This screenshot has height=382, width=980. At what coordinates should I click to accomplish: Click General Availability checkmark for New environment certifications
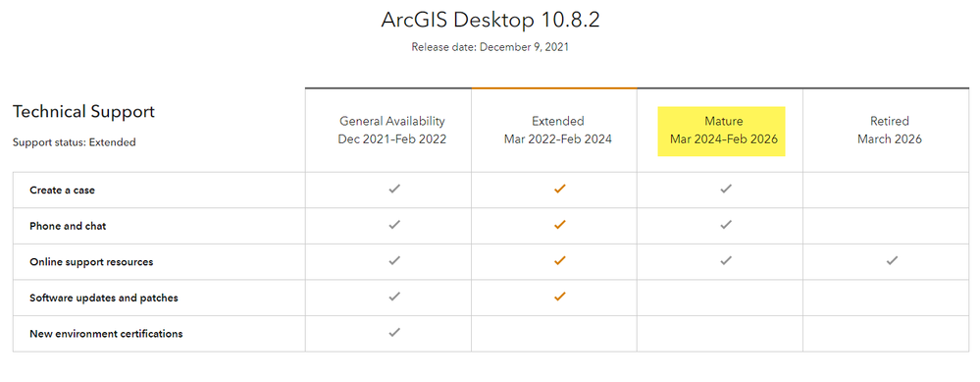pos(393,332)
